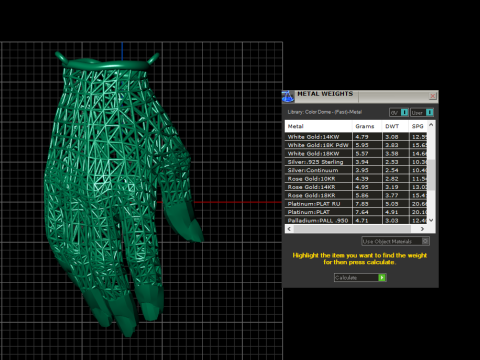The width and height of the screenshot is (480, 360).
Task: Select the Platinum:PLAT RU row
Action: click(x=356, y=204)
